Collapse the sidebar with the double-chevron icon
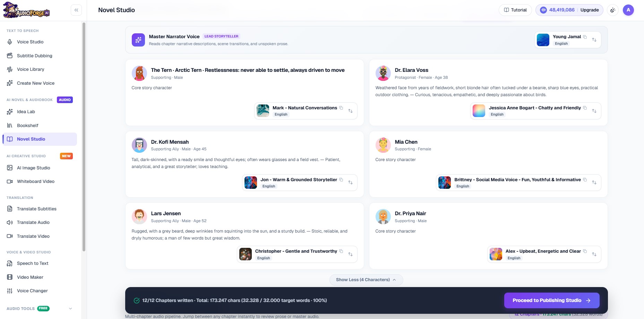The height and width of the screenshot is (319, 644). click(x=76, y=10)
